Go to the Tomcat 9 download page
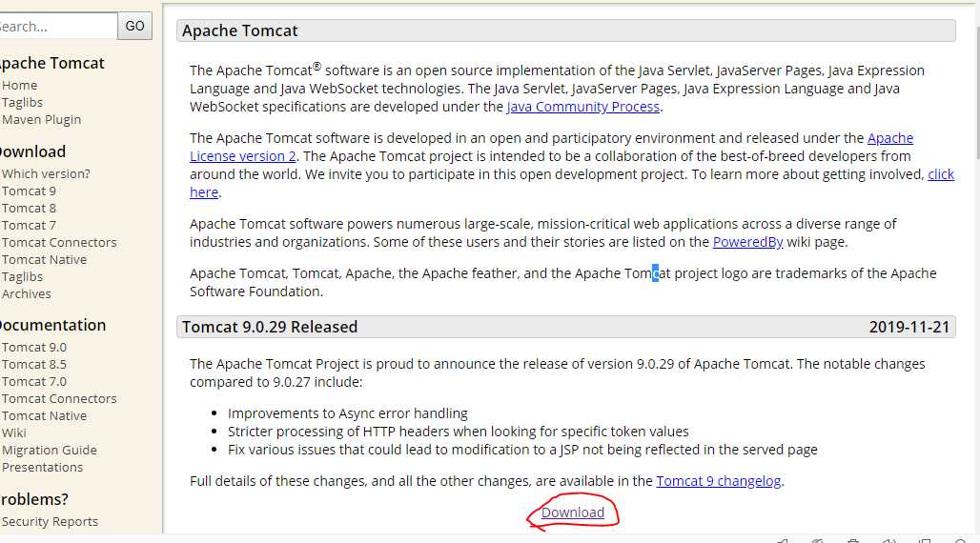The image size is (980, 543). (29, 191)
